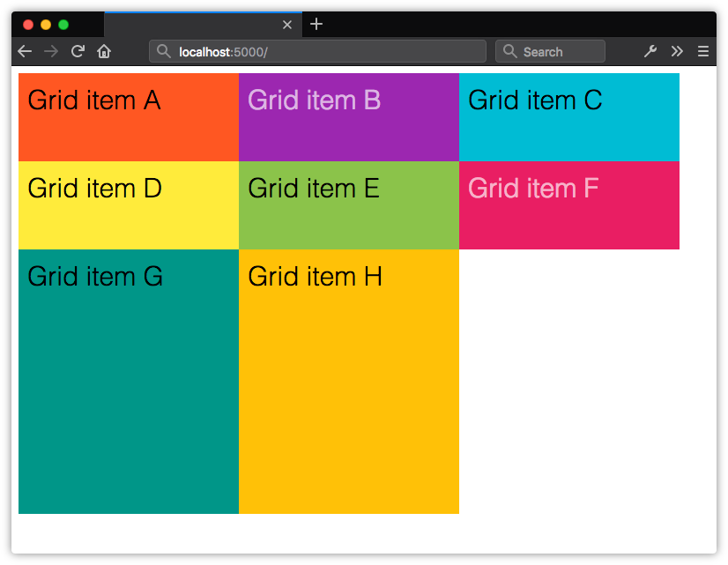Expand the toolbar overflow chevron
This screenshot has height=565, width=728.
click(x=677, y=51)
